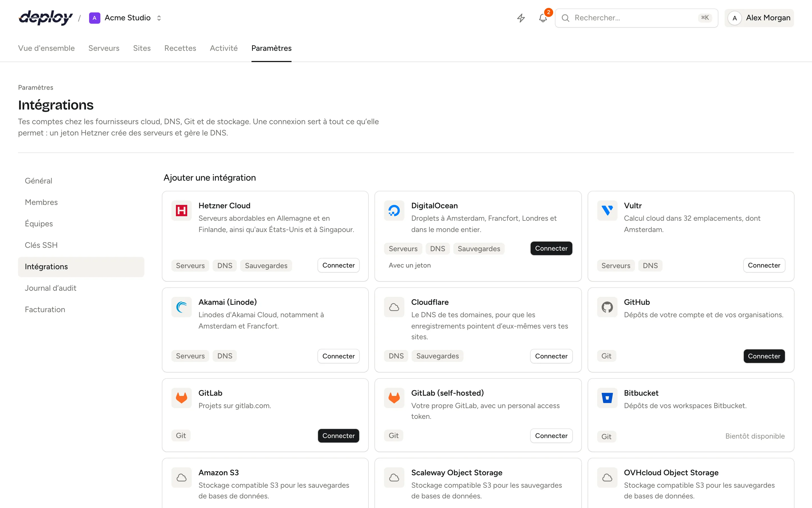Click the Vultr logo icon
Image resolution: width=812 pixels, height=508 pixels.
607,211
